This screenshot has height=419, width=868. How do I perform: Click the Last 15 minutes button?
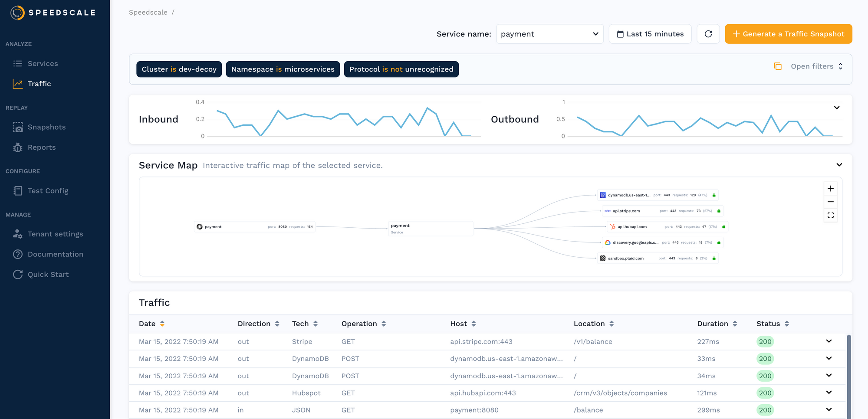pyautogui.click(x=650, y=34)
